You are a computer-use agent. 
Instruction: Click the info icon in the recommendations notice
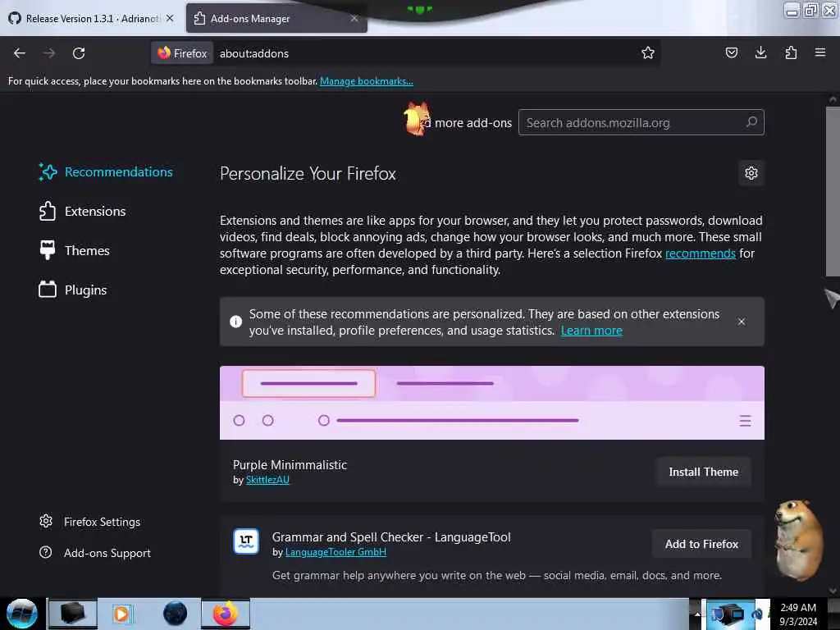pos(235,322)
